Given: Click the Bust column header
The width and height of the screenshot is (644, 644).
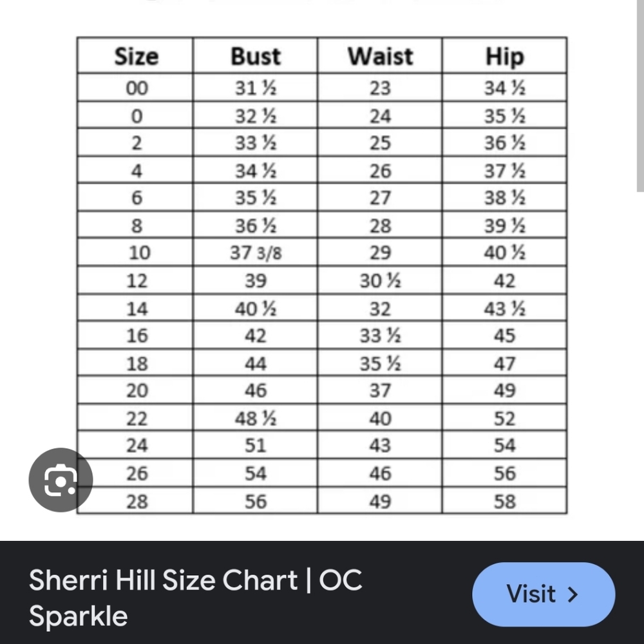Looking at the screenshot, I should [255, 56].
